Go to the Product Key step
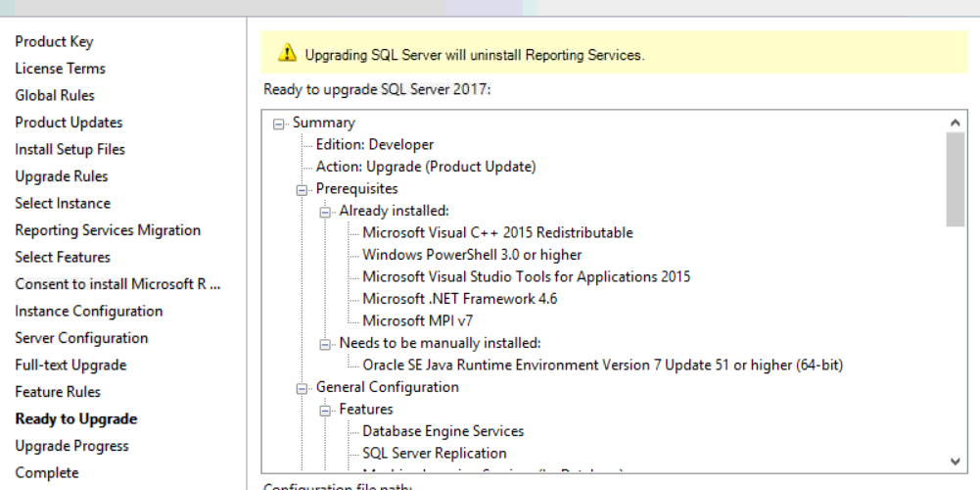The width and height of the screenshot is (980, 490). pos(54,42)
